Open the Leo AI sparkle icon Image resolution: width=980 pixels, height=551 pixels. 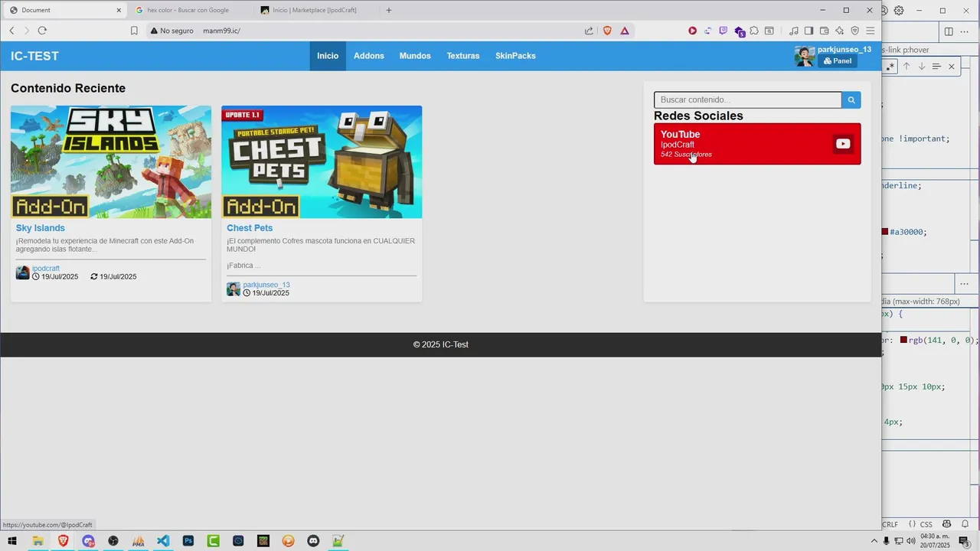point(840,31)
